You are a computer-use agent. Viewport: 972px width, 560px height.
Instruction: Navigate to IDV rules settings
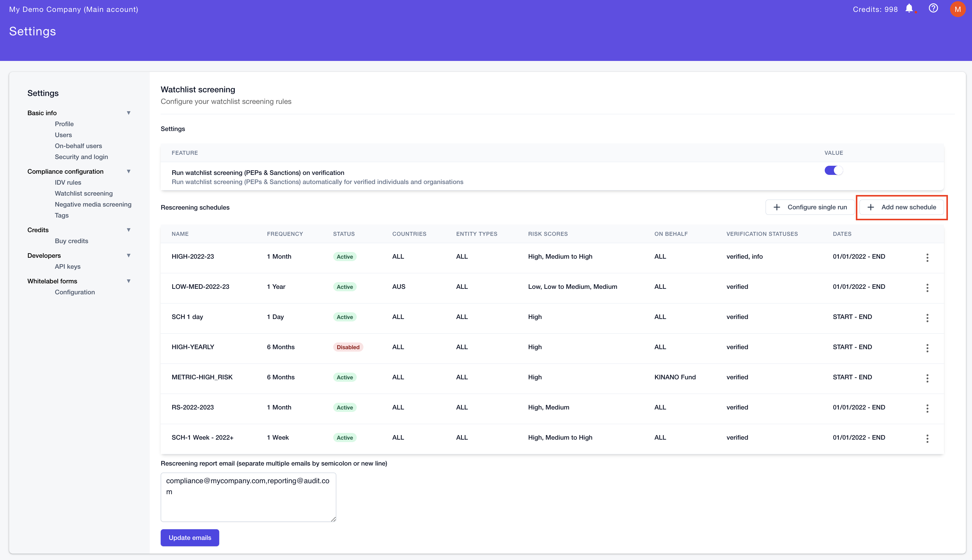(x=68, y=182)
